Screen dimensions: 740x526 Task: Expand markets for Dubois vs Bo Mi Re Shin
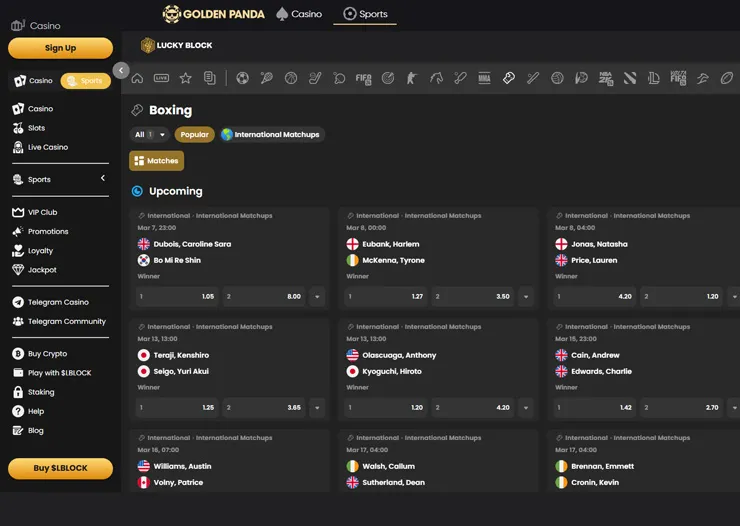click(x=317, y=297)
